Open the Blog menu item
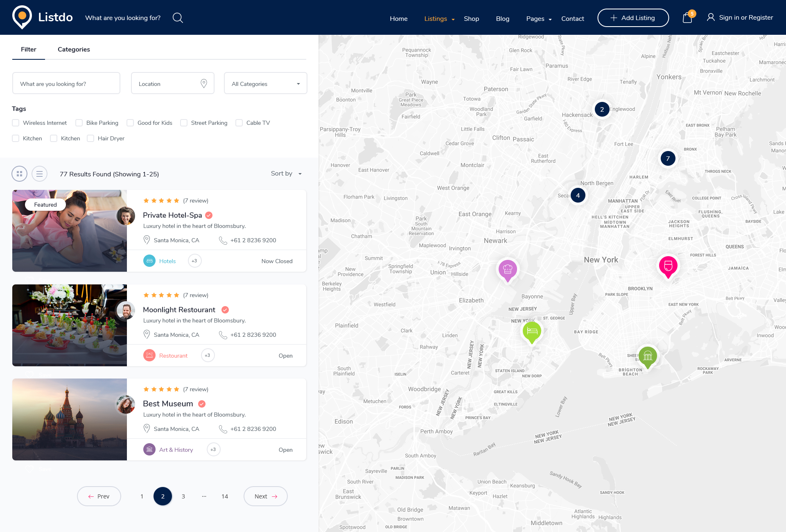 (502, 19)
